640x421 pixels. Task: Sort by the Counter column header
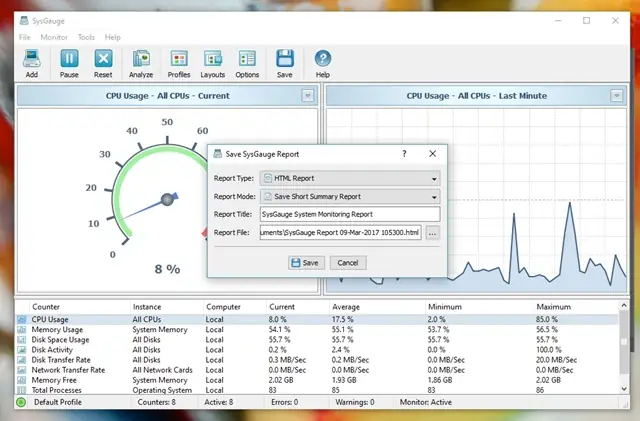(x=80, y=307)
